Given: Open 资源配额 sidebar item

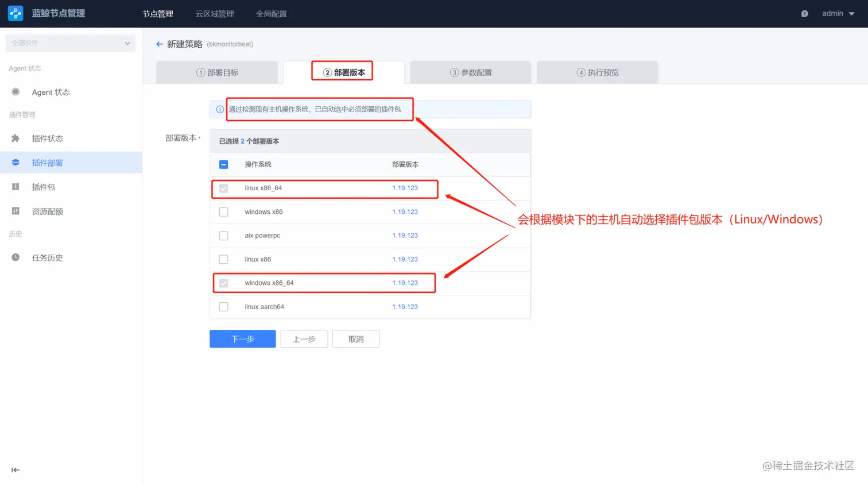Looking at the screenshot, I should pyautogui.click(x=71, y=211).
